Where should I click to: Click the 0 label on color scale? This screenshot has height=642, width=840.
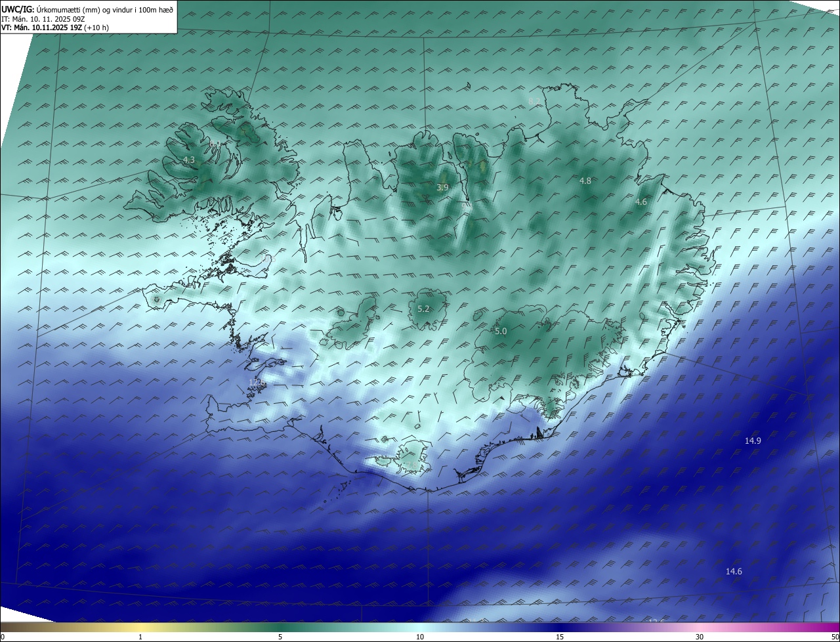(x=3, y=637)
